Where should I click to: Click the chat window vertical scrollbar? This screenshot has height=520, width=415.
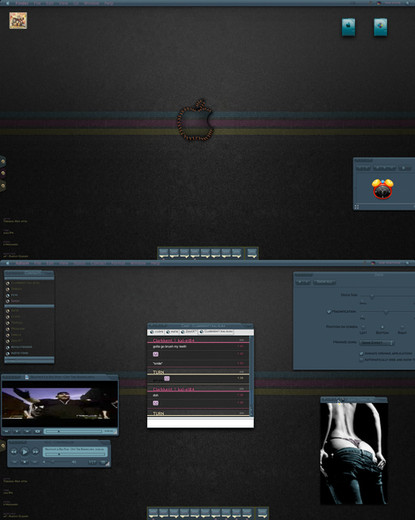[x=251, y=376]
